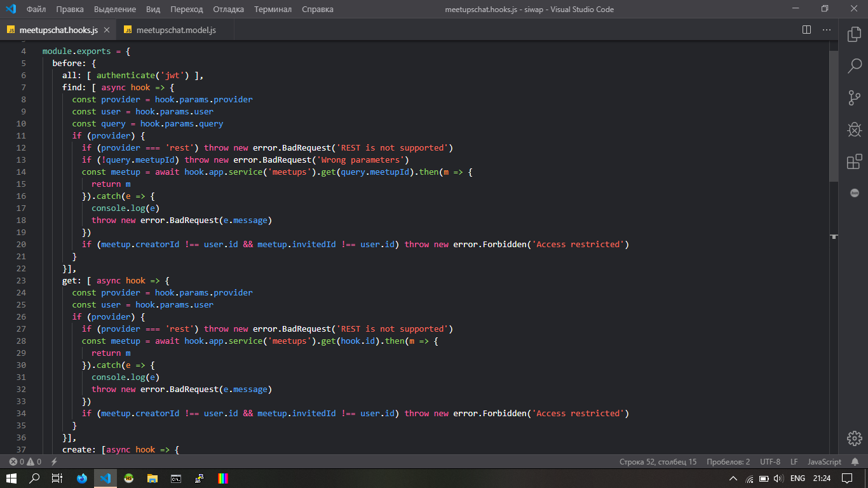
Task: Open Windows Task View from taskbar
Action: pos(57,478)
